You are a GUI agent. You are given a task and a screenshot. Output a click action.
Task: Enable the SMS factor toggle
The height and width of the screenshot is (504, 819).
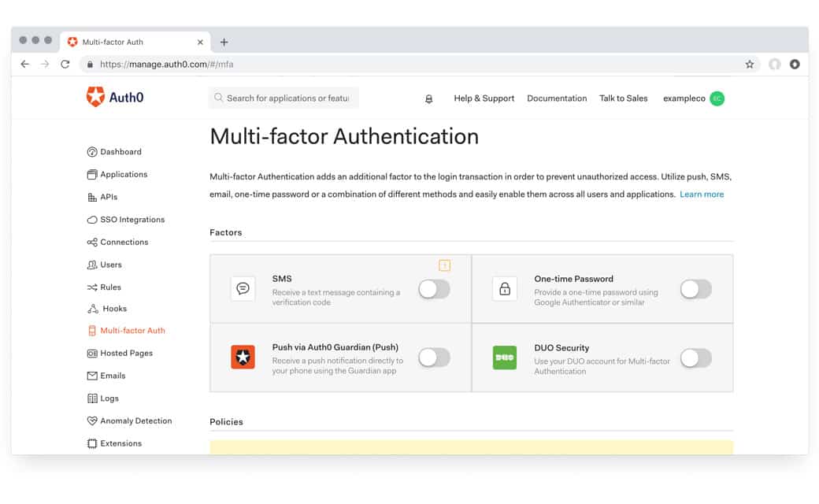pos(434,289)
